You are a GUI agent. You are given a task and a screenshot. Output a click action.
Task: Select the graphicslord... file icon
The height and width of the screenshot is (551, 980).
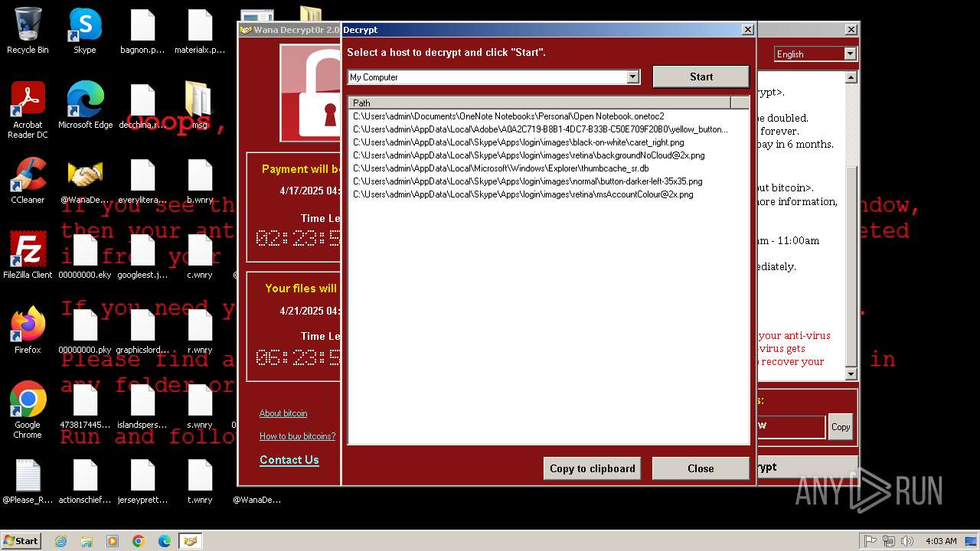tap(142, 331)
